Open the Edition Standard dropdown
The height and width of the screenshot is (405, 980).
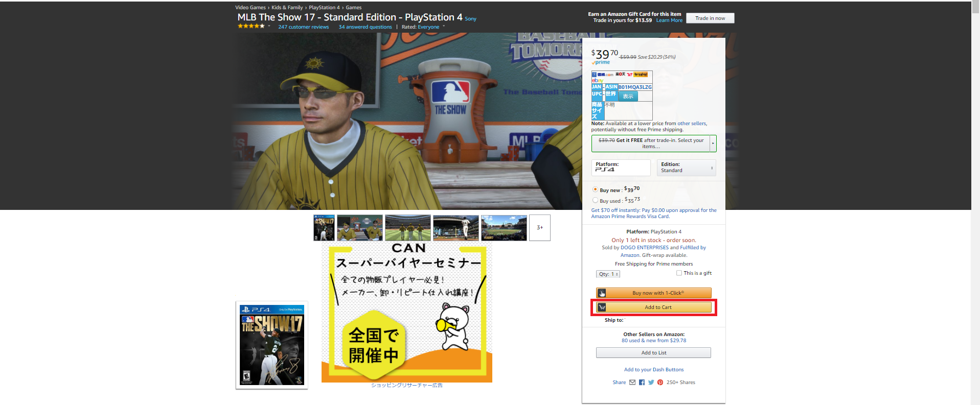pyautogui.click(x=686, y=168)
